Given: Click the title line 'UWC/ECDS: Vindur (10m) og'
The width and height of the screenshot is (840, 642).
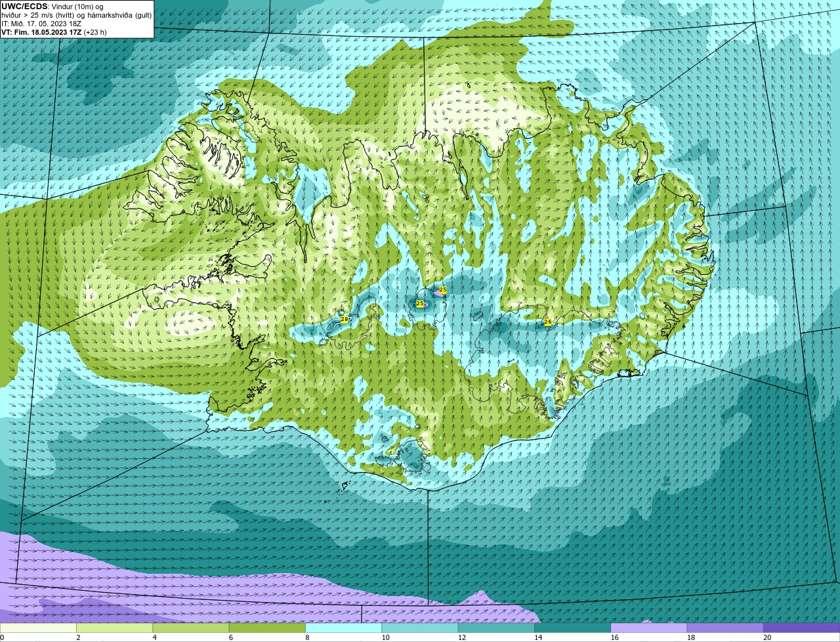Looking at the screenshot, I should (53, 7).
